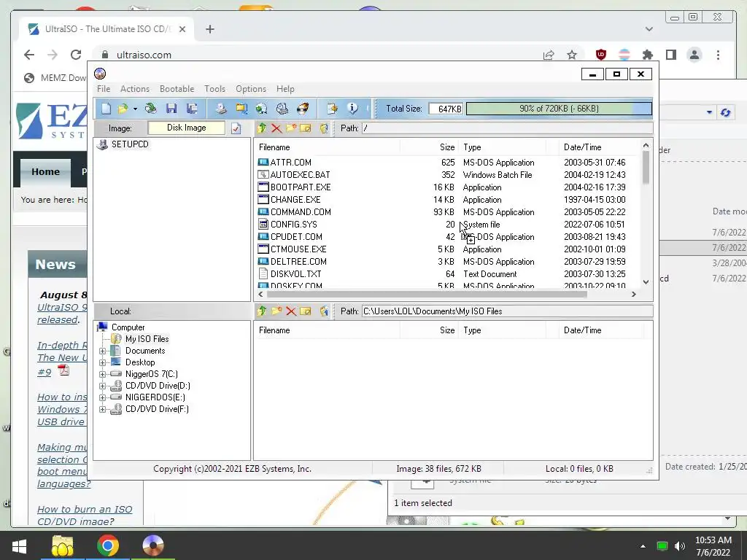747x560 pixels.
Task: Expand the CD/DVD Drive(D:) node
Action: click(102, 386)
